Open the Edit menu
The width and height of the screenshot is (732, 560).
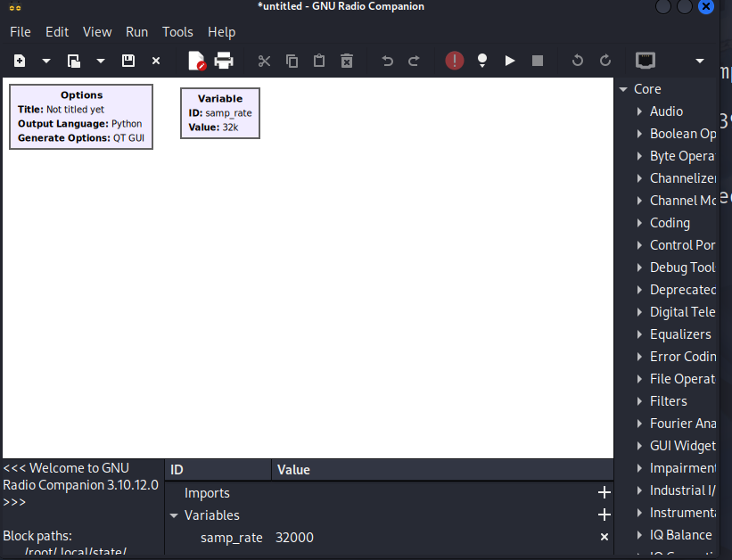coord(57,32)
